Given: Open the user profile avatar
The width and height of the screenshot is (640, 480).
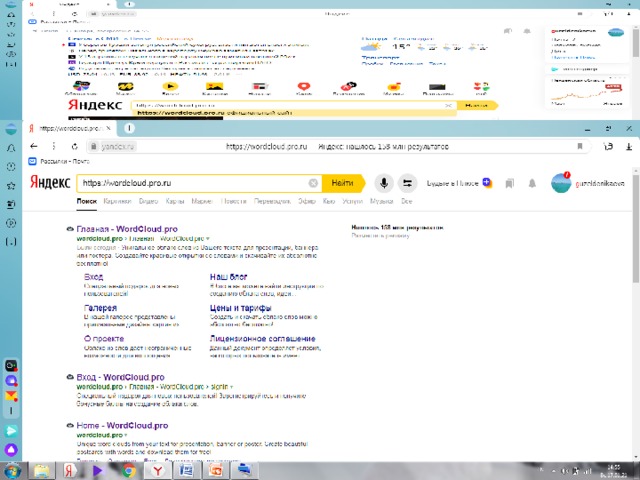Looking at the screenshot, I should 561,183.
